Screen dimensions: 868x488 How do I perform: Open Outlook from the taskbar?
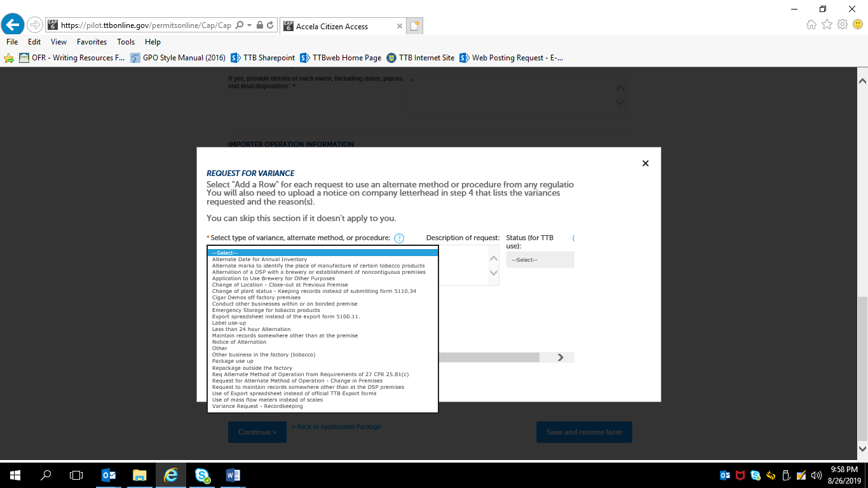pos(109,475)
